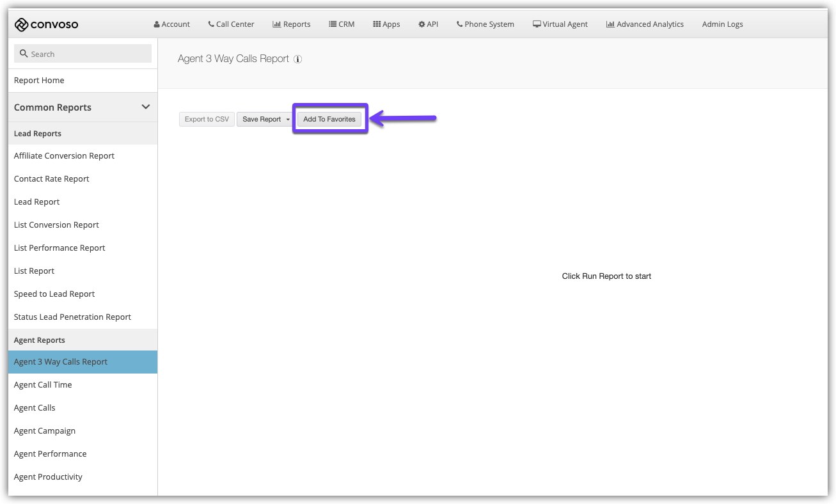This screenshot has height=504, width=836.
Task: Open the Account menu
Action: [x=172, y=24]
